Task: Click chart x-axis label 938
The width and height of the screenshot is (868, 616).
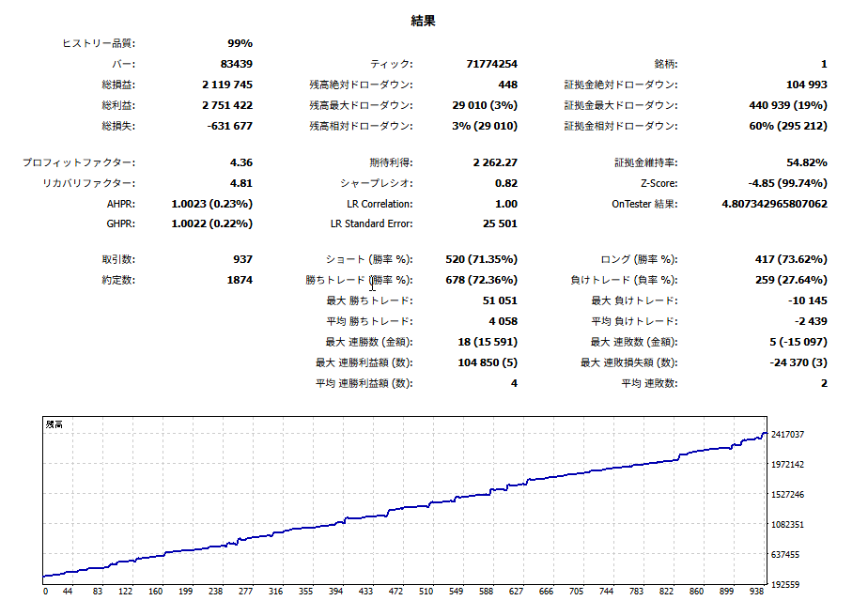Action: coord(757,592)
